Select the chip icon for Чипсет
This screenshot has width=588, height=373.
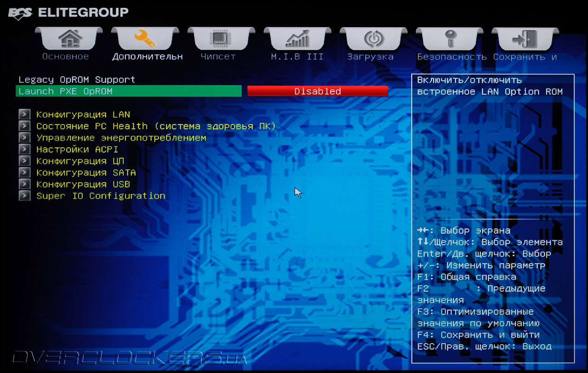coord(221,39)
